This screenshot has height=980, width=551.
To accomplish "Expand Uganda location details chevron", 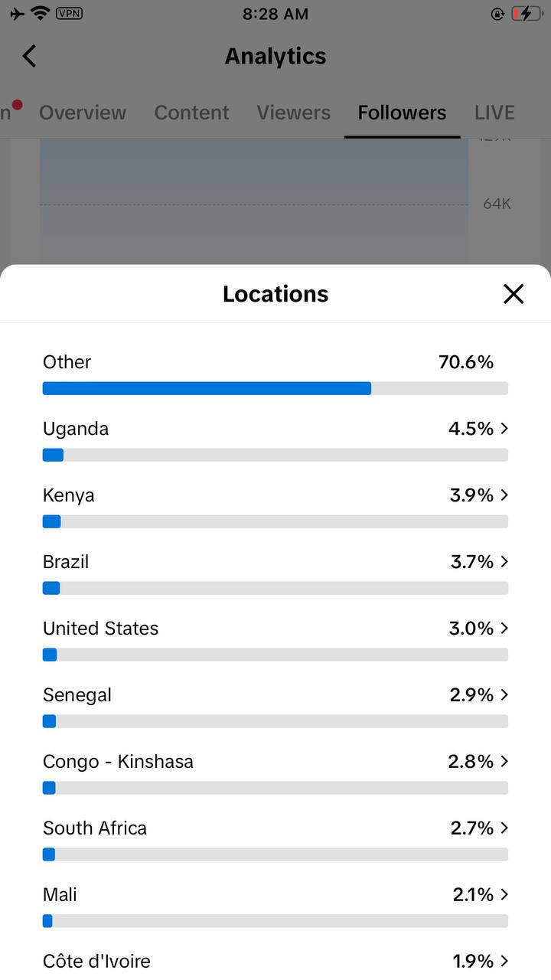I will tap(504, 429).
